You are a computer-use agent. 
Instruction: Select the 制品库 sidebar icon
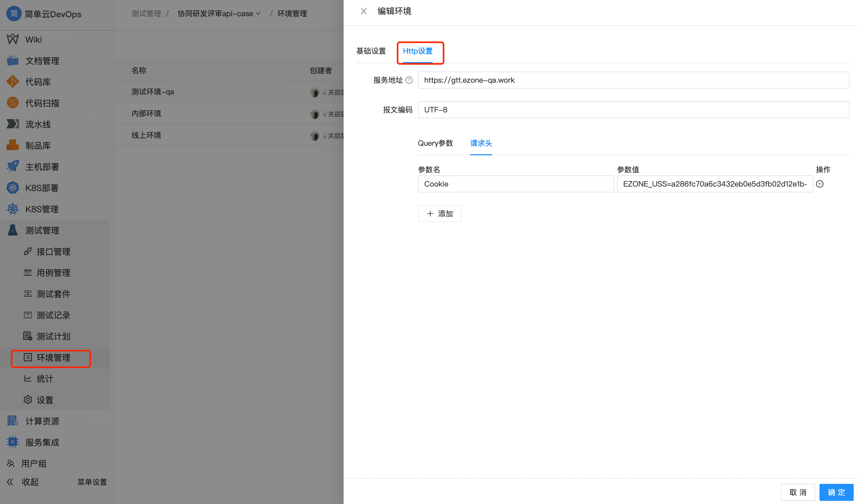point(12,145)
